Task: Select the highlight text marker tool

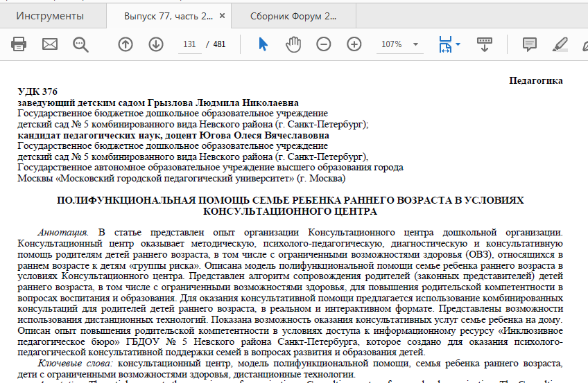Action: click(560, 44)
